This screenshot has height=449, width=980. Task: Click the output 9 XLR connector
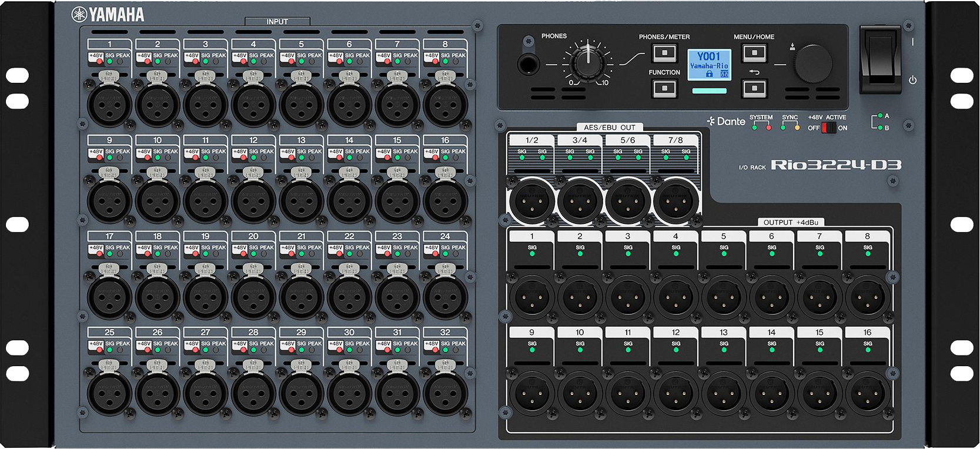point(532,393)
